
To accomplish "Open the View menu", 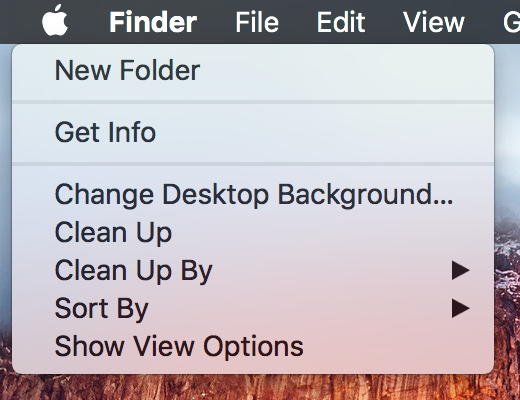I will pyautogui.click(x=433, y=22).
